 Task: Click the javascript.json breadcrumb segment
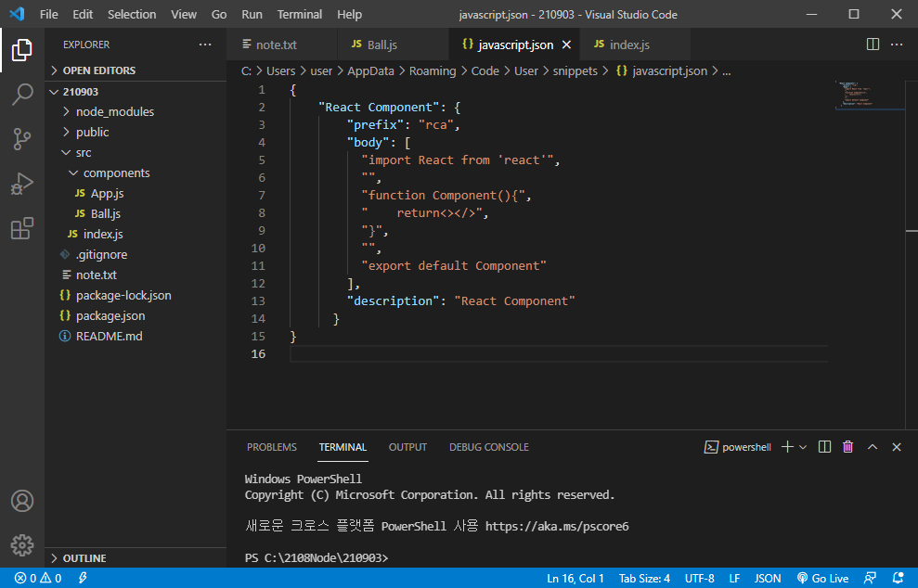click(662, 70)
